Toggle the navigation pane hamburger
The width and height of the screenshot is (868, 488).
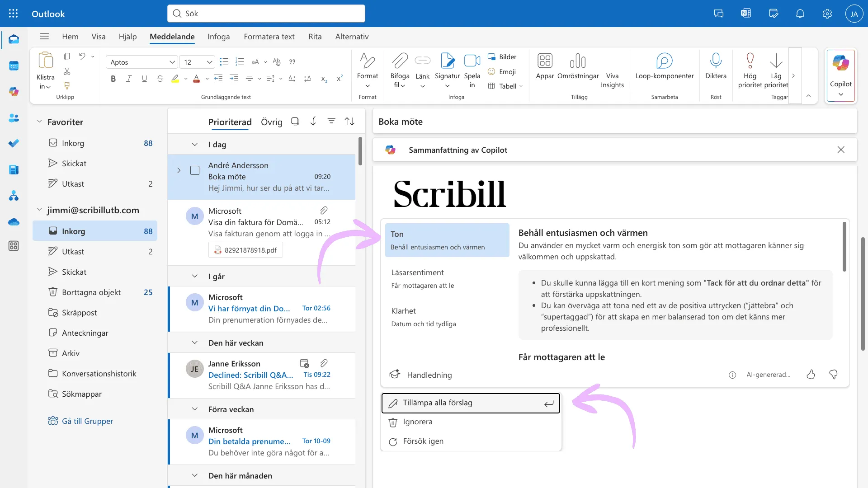click(44, 37)
